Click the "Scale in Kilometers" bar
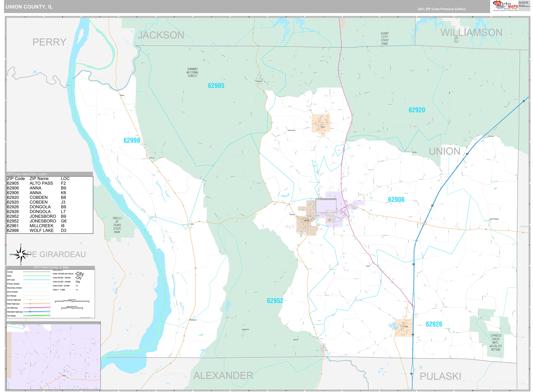533x392 pixels. (x=72, y=308)
